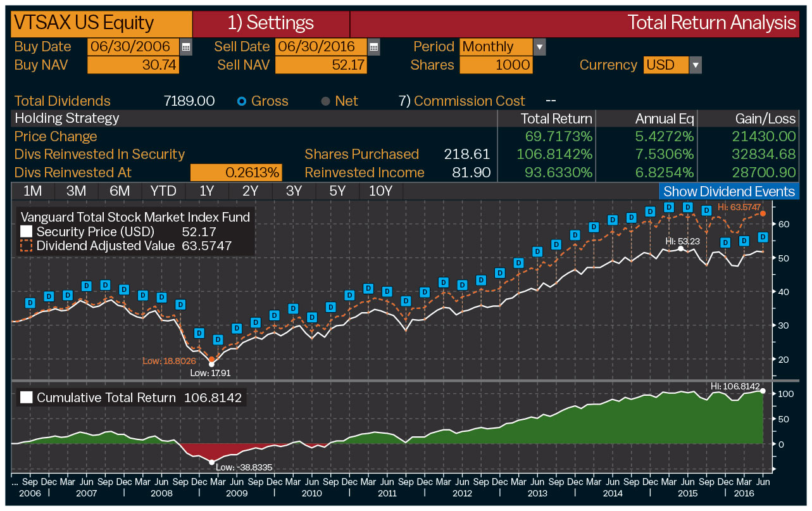
Task: Select the 10Y time range tab
Action: coord(380,191)
